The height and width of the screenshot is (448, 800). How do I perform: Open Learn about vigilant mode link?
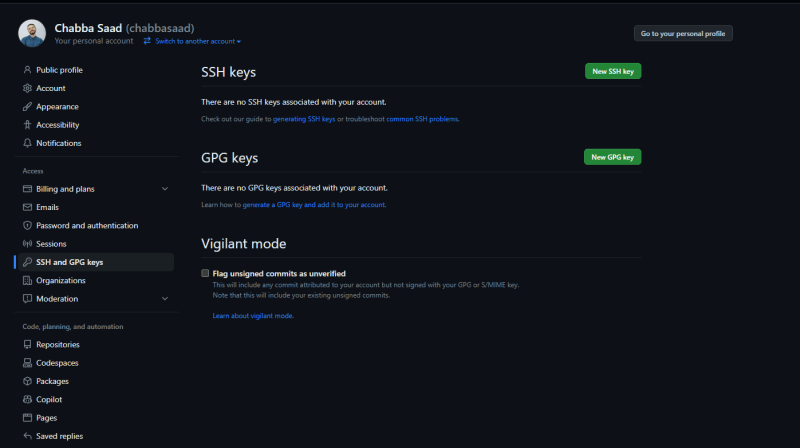point(253,316)
